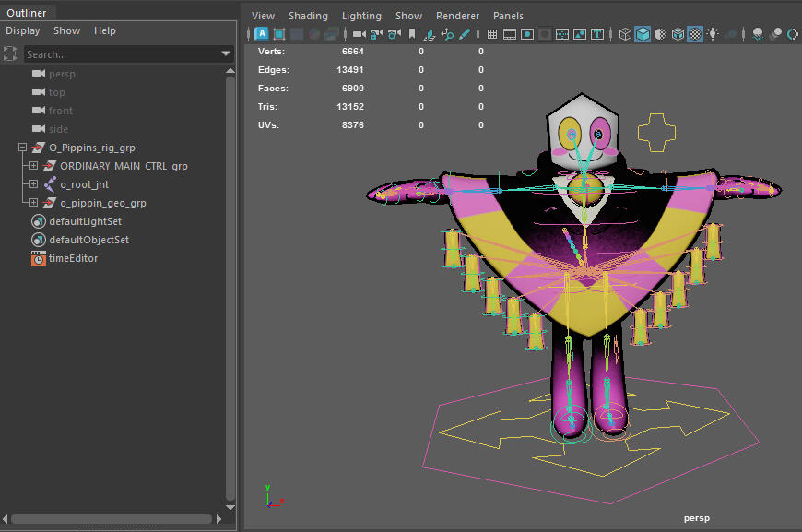Select o_root_jnt joint in Outliner
Viewport: 802px width, 532px height.
pyautogui.click(x=85, y=184)
